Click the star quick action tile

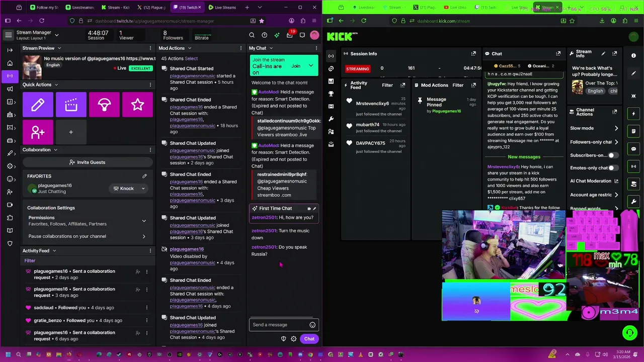pyautogui.click(x=137, y=105)
